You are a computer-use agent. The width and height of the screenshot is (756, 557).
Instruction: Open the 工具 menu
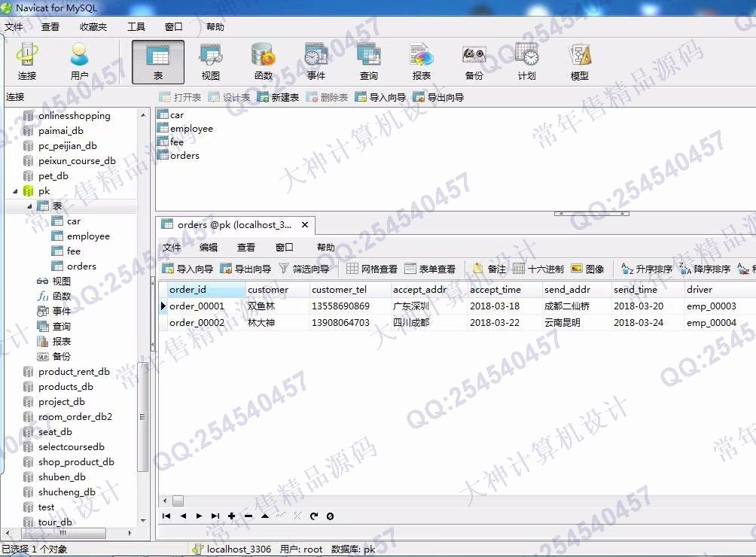(x=136, y=26)
